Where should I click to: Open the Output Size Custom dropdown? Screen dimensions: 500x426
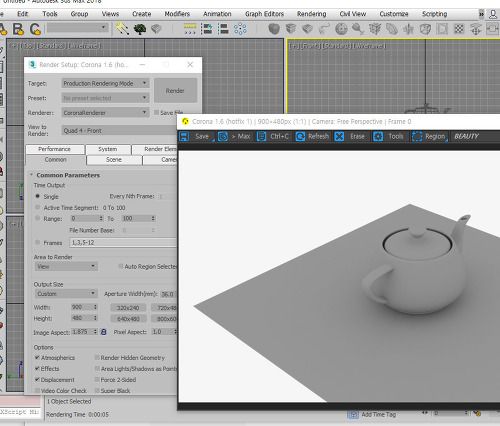66,294
